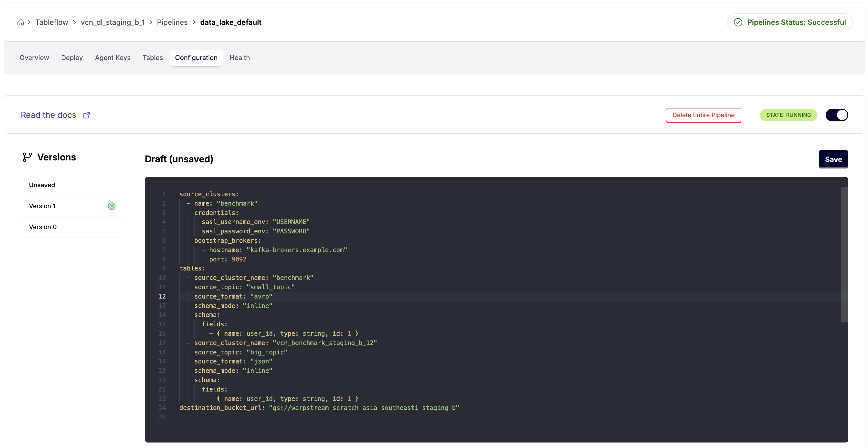The image size is (868, 448).
Task: Click Delete Entire Pipeline button
Action: tap(703, 115)
